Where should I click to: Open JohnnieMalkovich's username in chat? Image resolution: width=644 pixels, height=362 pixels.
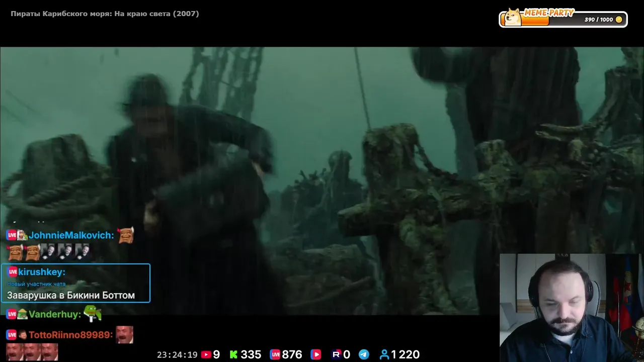coord(71,235)
